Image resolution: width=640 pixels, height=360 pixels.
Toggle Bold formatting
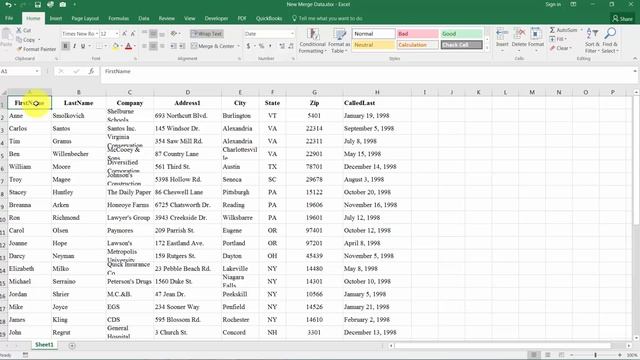65,46
